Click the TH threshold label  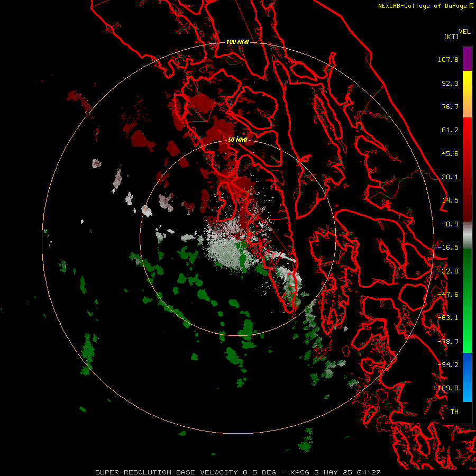[454, 412]
